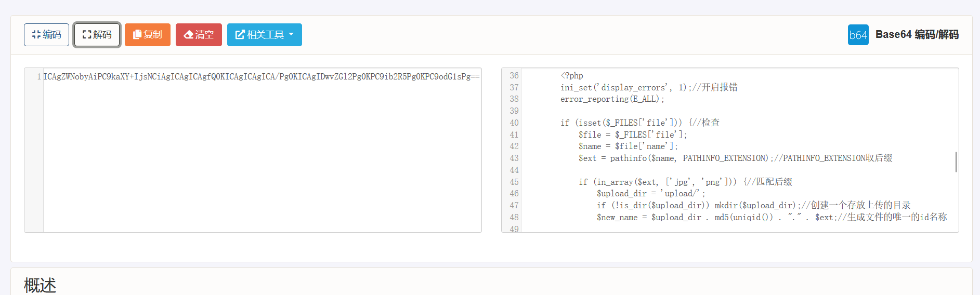The width and height of the screenshot is (980, 295).
Task: Copy result with the 复制 button
Action: pyautogui.click(x=148, y=35)
